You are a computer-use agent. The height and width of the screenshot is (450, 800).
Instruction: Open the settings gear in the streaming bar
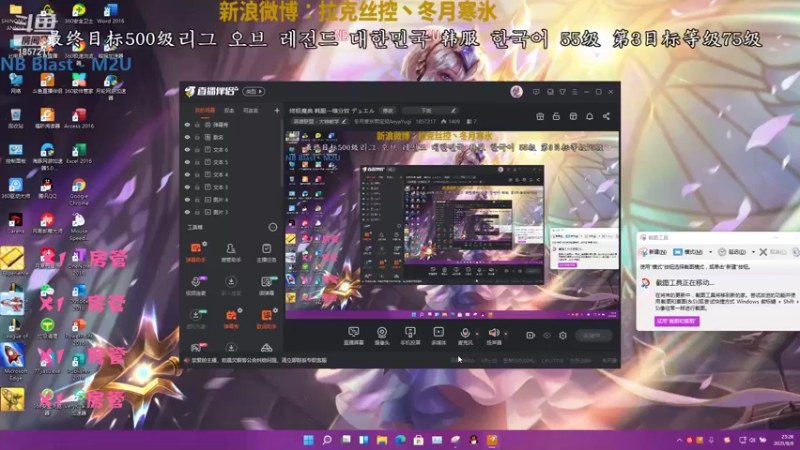(x=563, y=335)
